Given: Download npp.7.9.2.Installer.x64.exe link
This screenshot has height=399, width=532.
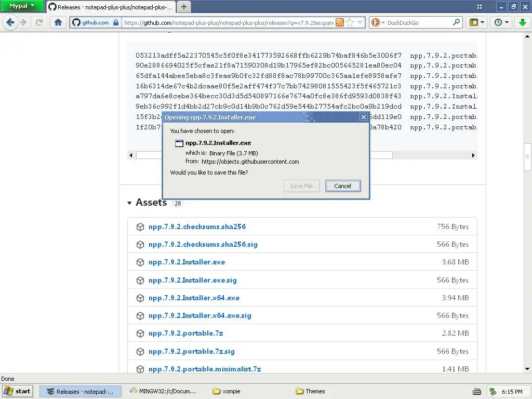Looking at the screenshot, I should pyautogui.click(x=194, y=298).
